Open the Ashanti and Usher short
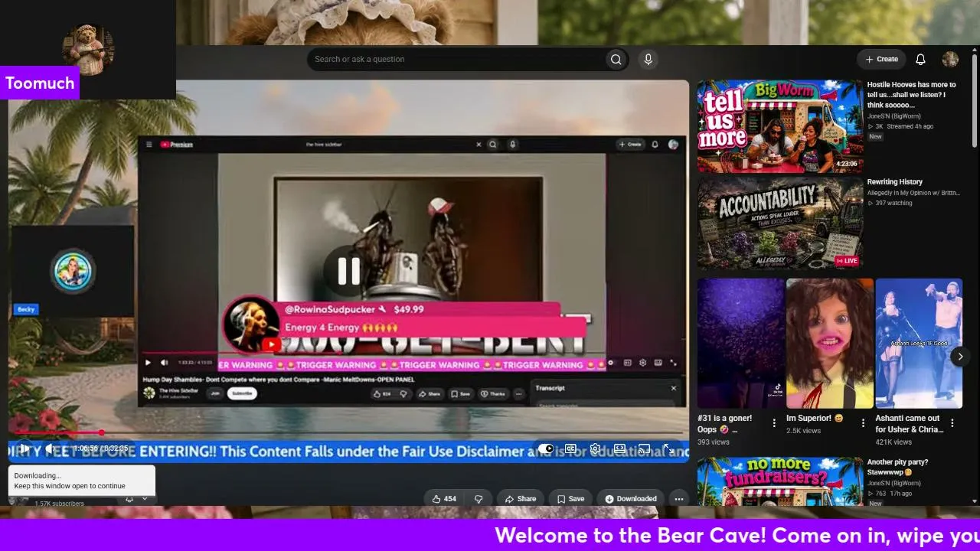This screenshot has width=980, height=551. point(919,343)
